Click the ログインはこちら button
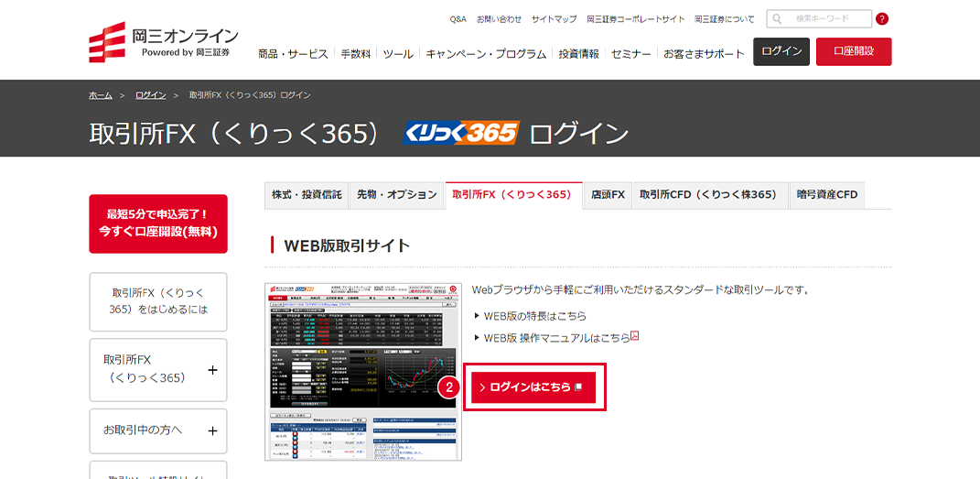Viewport: 980px width, 479px height. [x=533, y=387]
